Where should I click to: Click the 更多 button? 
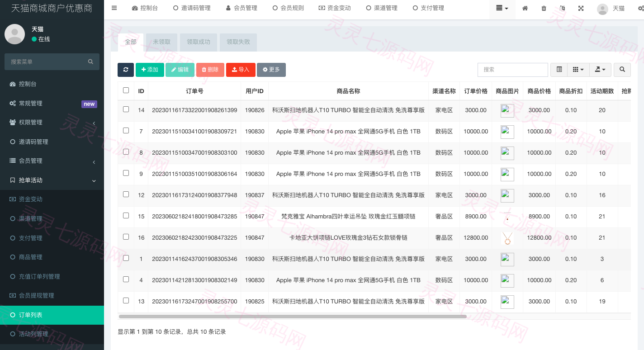tap(271, 70)
